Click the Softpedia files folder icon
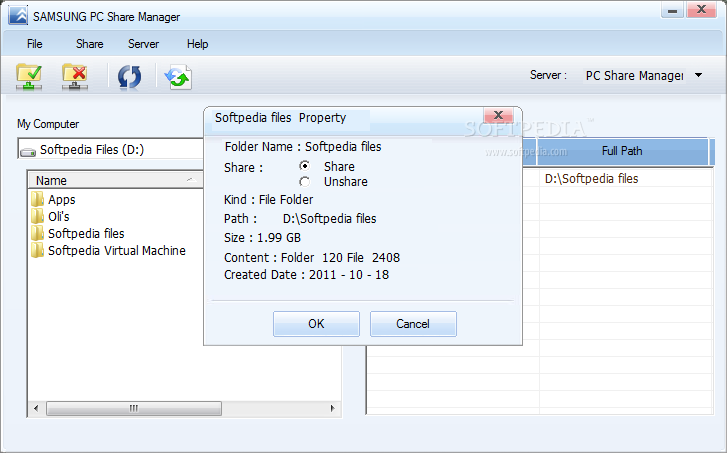The image size is (727, 453). (x=37, y=233)
